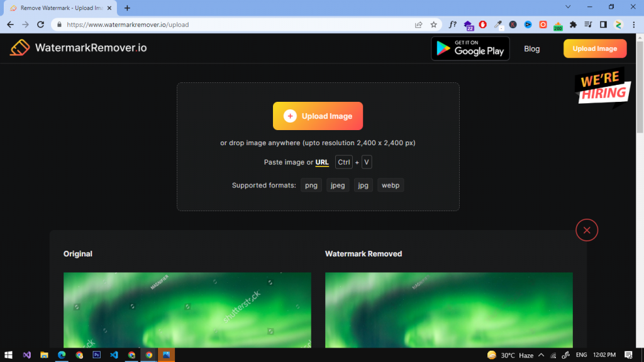This screenshot has width=644, height=362.
Task: Select the Remove Watermark - Upload Image tab
Action: 60,8
